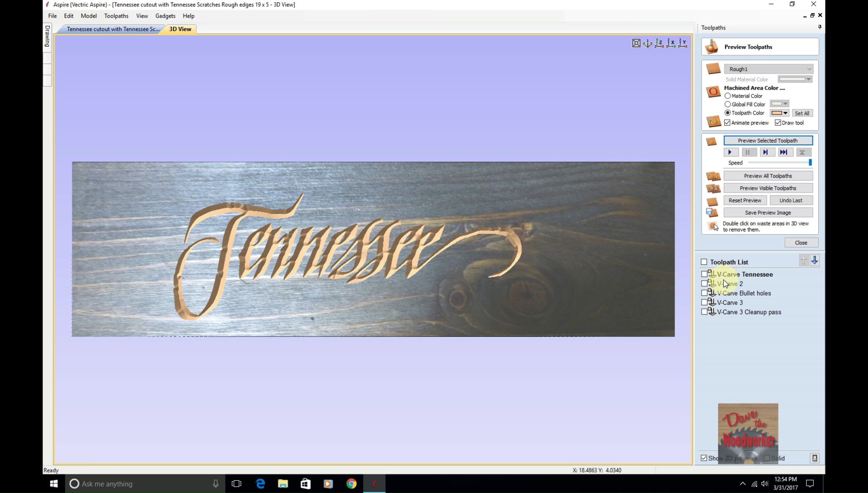
Task: Open Chrome from the Windows taskbar
Action: 351,484
